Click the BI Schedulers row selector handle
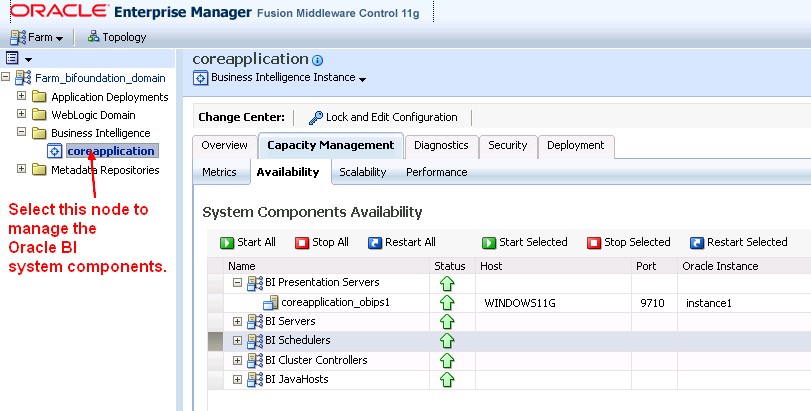The height and width of the screenshot is (411, 811). 215,341
